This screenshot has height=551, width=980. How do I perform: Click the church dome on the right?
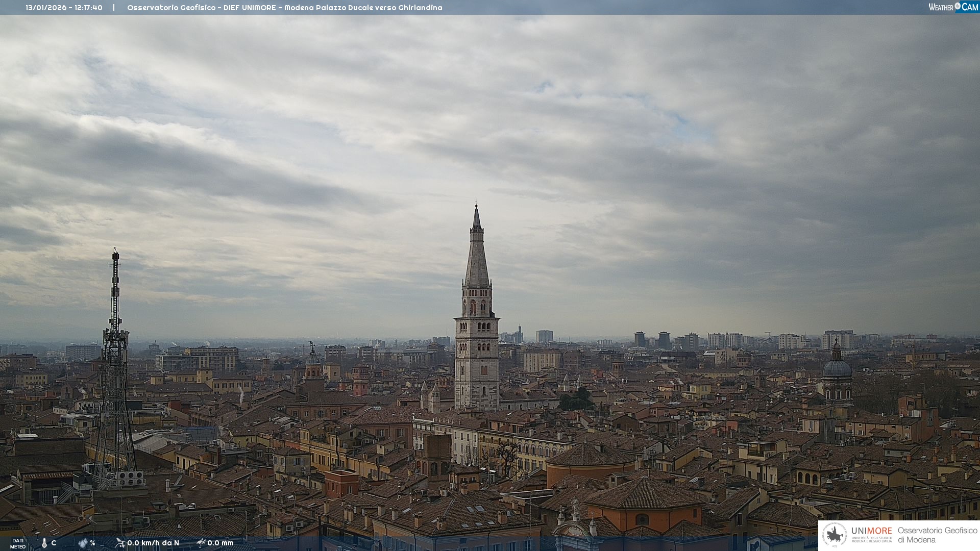point(837,368)
